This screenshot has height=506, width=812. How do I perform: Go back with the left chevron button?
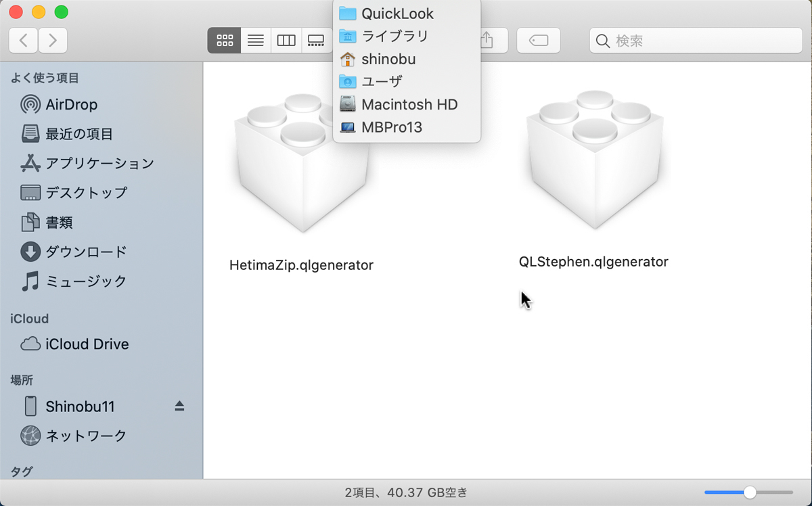point(24,41)
